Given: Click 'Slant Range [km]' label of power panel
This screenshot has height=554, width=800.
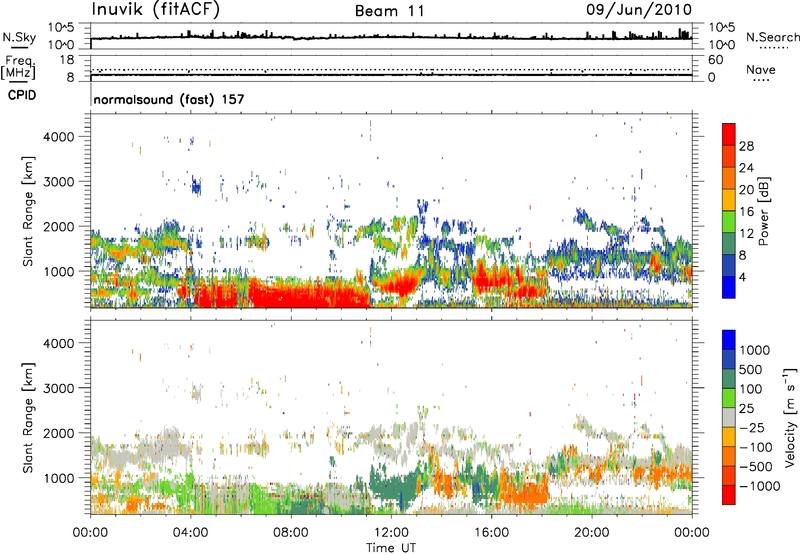Looking at the screenshot, I should click(28, 211).
